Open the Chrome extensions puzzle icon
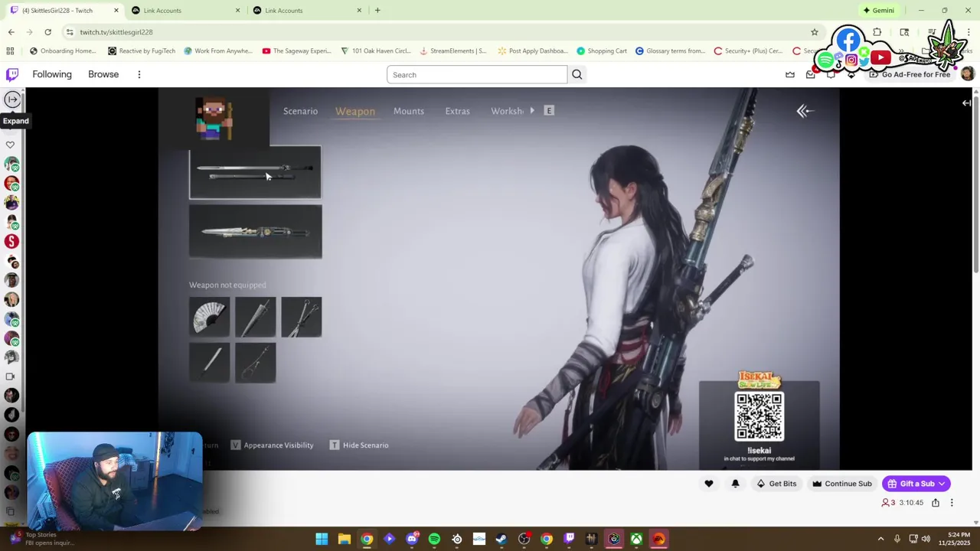The image size is (980, 551). (877, 32)
